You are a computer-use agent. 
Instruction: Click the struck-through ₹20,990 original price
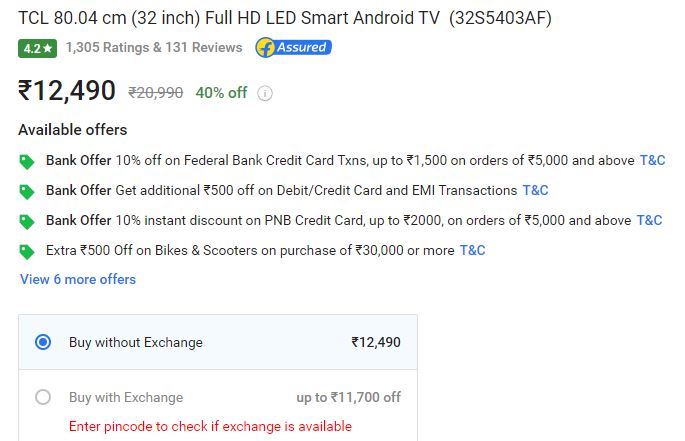[x=156, y=93]
